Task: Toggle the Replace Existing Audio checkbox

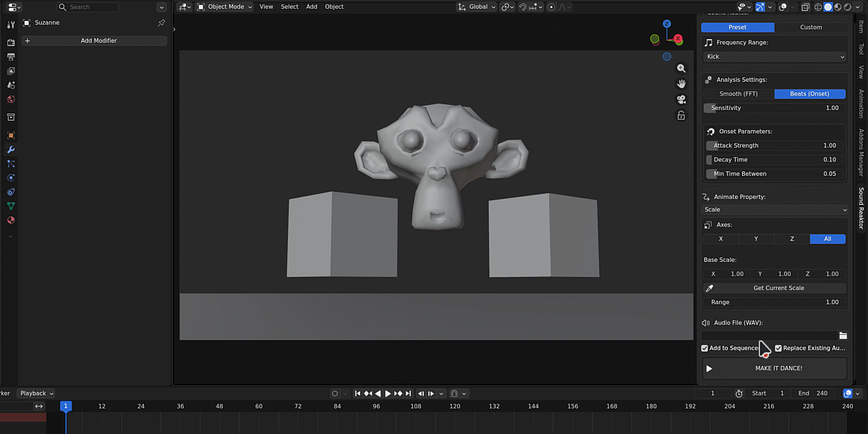Action: (x=778, y=348)
